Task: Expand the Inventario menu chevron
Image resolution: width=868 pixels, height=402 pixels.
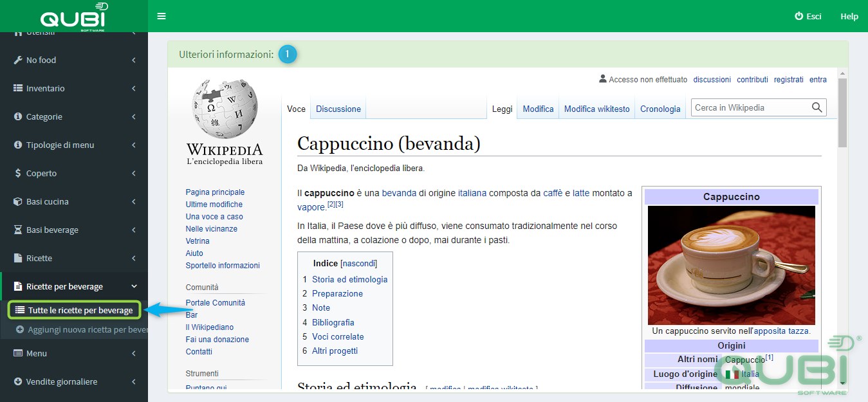Action: [x=134, y=88]
